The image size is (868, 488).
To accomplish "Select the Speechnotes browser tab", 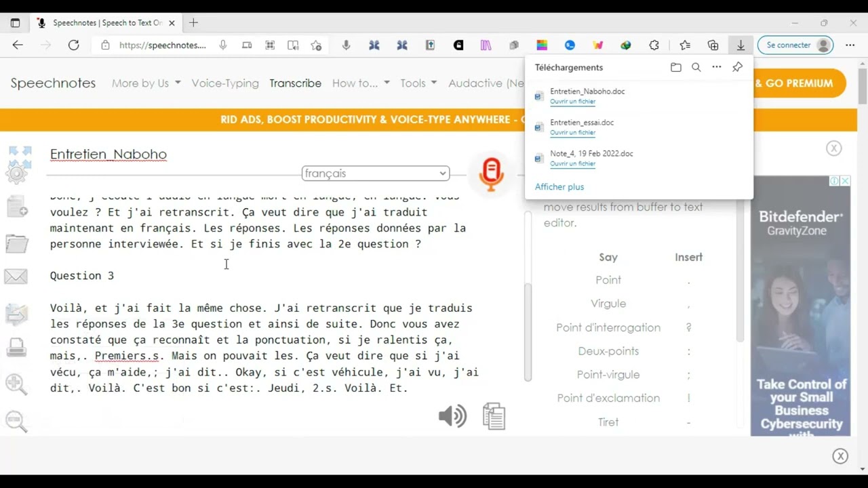I will [x=105, y=22].
